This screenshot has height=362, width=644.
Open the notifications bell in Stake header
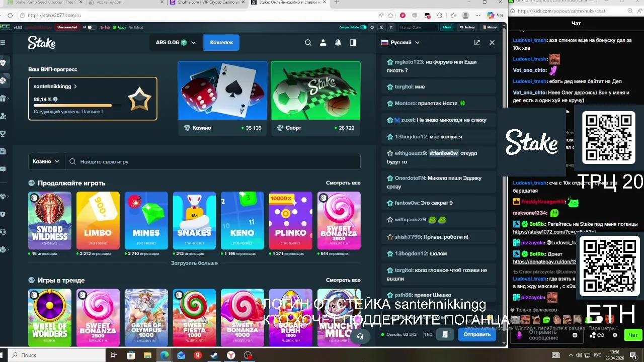pos(338,43)
